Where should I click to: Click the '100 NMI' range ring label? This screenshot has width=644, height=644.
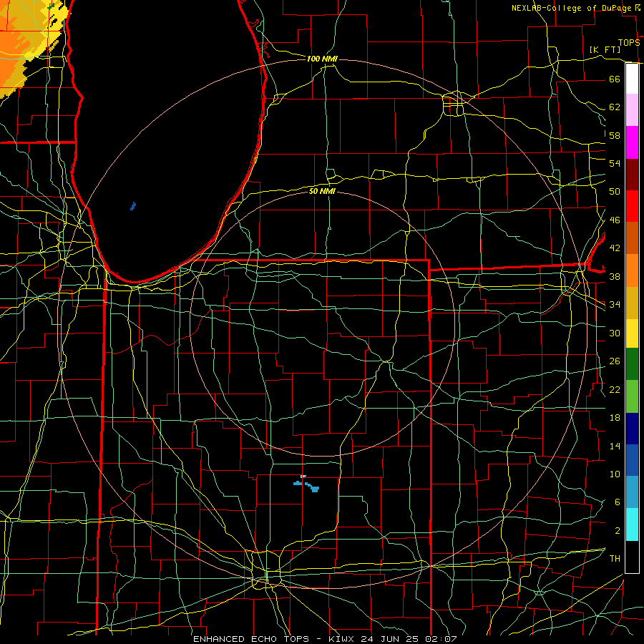[x=322, y=59]
